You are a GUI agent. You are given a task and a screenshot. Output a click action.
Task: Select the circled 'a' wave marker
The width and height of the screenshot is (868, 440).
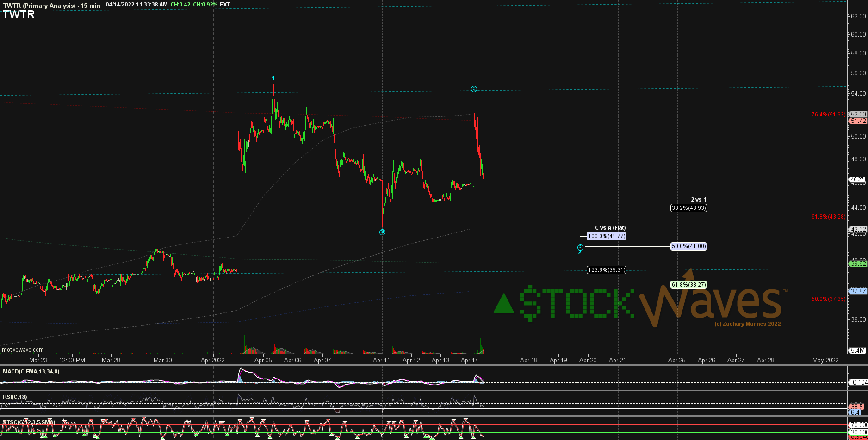pos(382,232)
